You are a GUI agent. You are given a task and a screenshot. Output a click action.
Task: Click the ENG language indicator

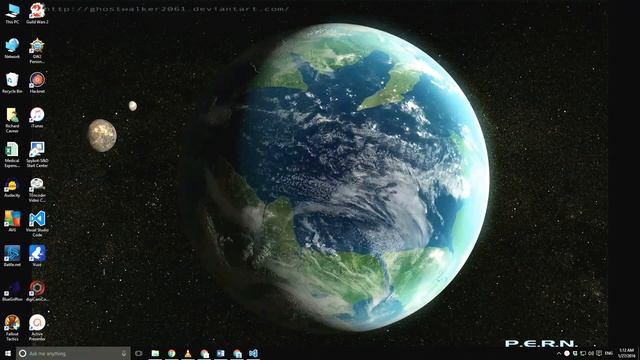pyautogui.click(x=609, y=353)
